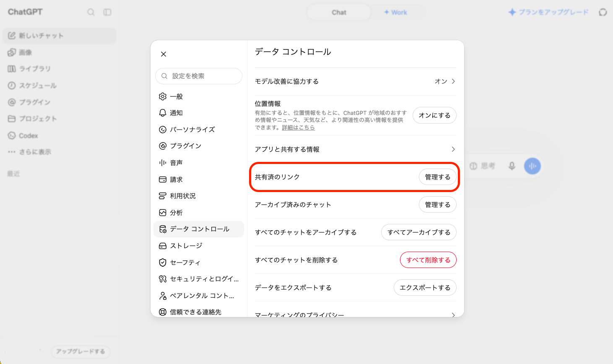Open the ストレージ settings tab
The height and width of the screenshot is (364, 613).
point(199,246)
